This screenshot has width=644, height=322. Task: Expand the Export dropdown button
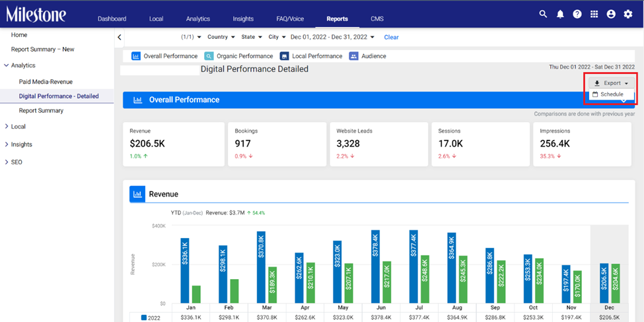(612, 83)
